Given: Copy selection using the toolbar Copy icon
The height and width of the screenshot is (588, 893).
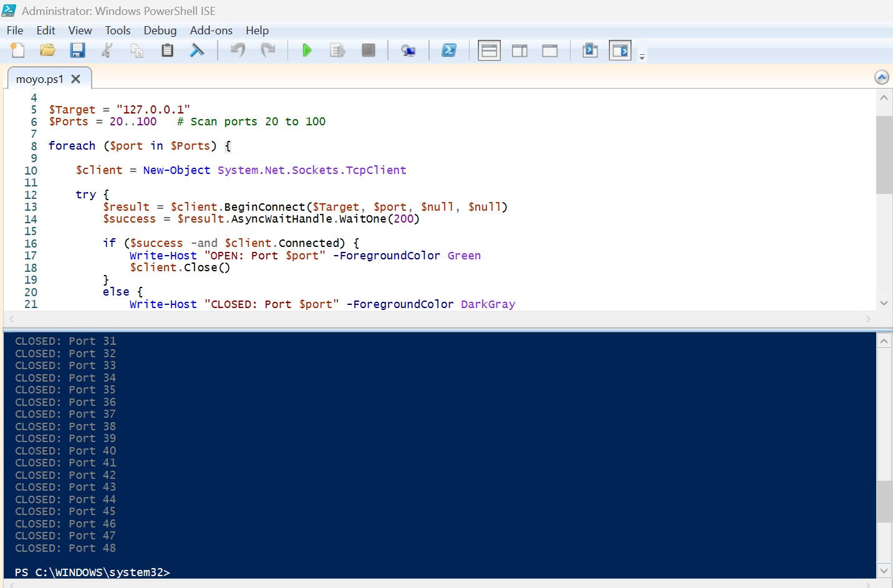Looking at the screenshot, I should (x=137, y=51).
